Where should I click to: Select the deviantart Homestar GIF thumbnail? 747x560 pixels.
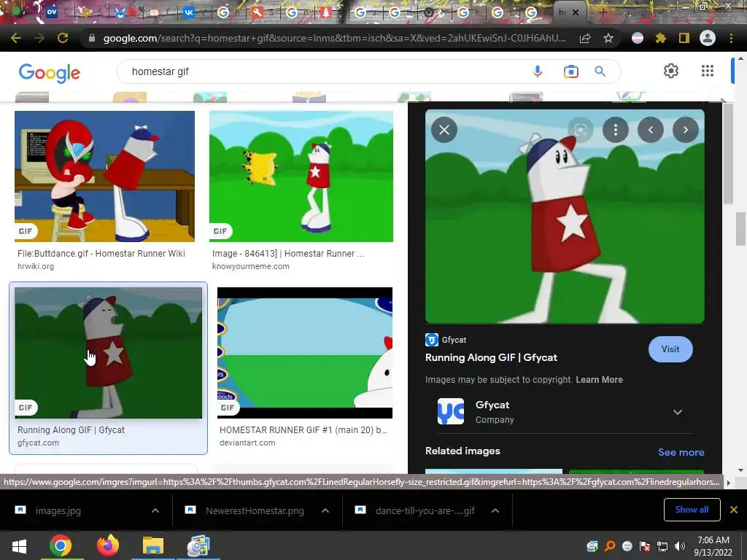(305, 352)
